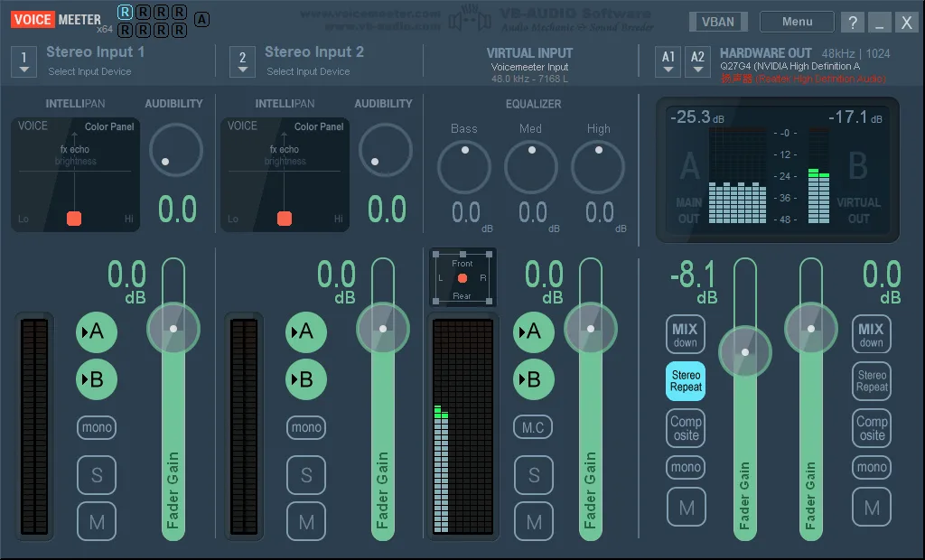
Task: Click the Stereo Input 2 Audibility knob
Action: [x=385, y=150]
